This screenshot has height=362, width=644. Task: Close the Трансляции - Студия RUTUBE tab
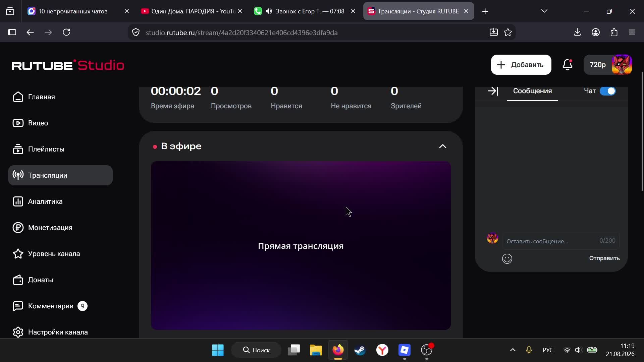466,11
